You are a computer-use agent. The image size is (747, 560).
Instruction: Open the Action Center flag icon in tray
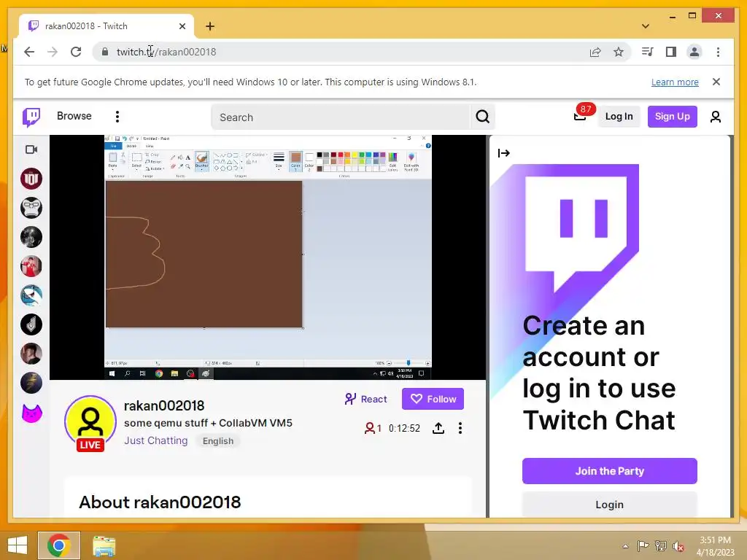point(643,545)
